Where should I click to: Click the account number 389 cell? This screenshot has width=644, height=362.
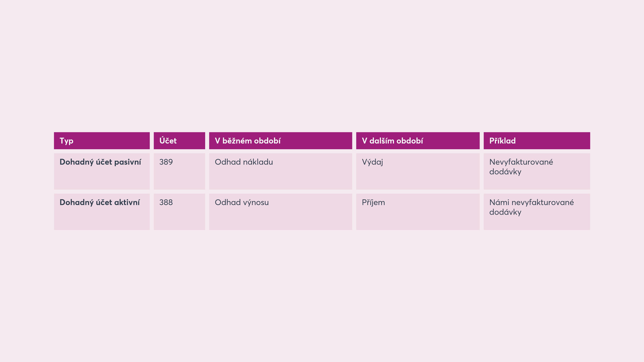179,171
